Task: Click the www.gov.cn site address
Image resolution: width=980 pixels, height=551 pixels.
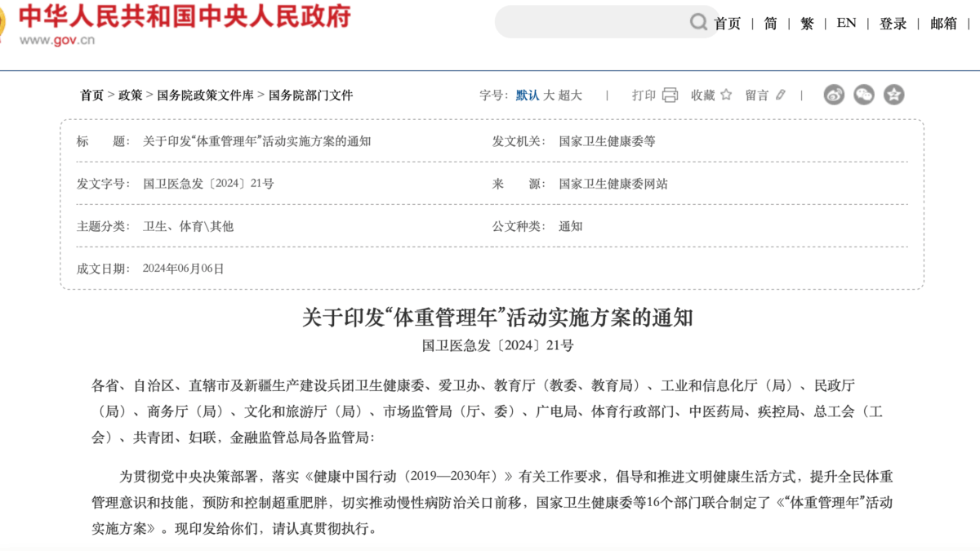Action: 56,41
